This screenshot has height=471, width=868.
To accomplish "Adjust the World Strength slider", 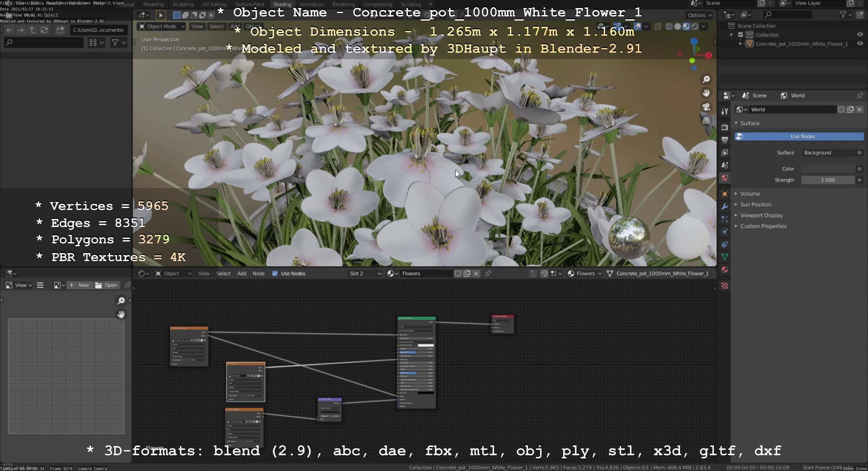I will [x=828, y=180].
